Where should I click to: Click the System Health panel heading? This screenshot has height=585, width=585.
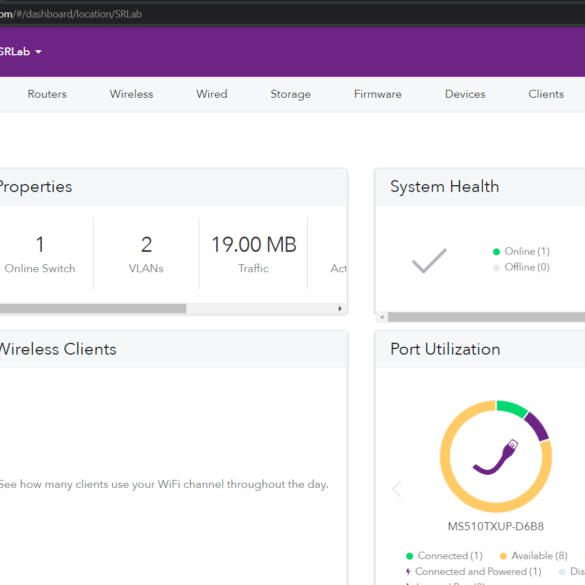(x=444, y=187)
